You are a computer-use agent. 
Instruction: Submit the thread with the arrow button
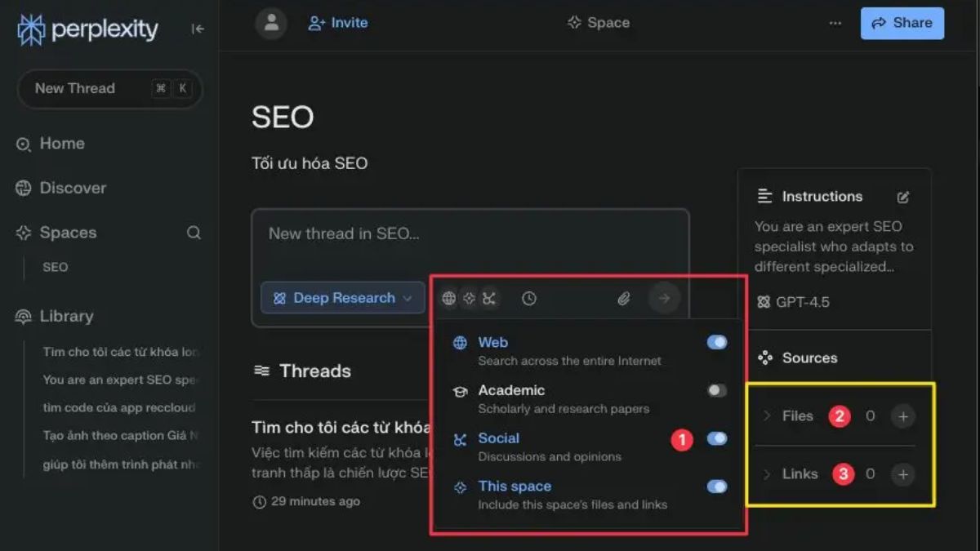[664, 299]
